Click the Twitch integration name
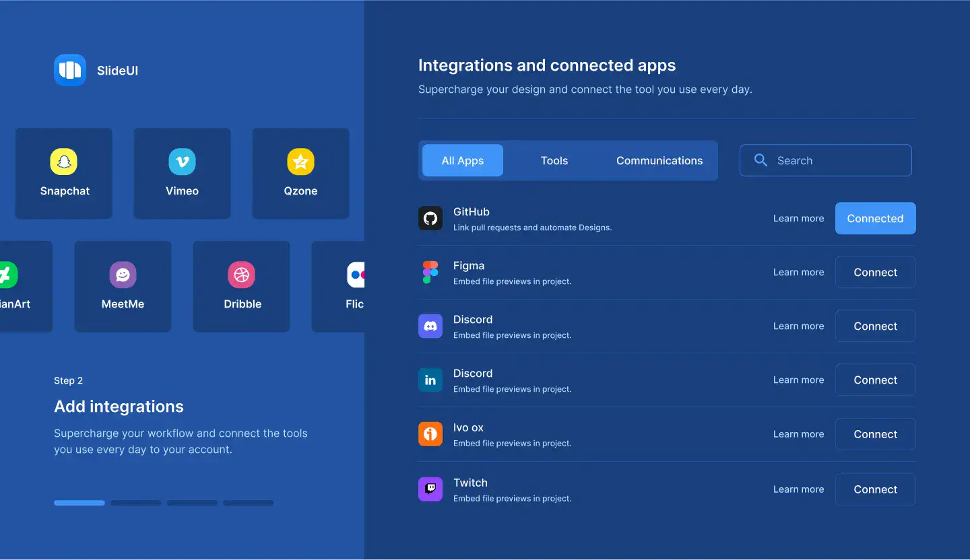Viewport: 970px width, 560px height. (x=470, y=483)
